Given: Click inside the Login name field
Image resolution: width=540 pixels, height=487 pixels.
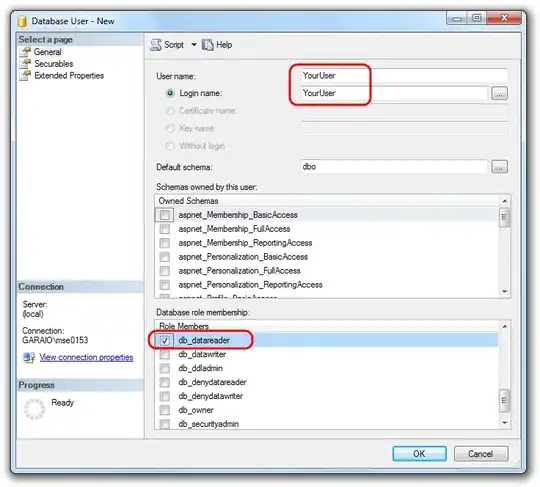Looking at the screenshot, I should [394, 93].
